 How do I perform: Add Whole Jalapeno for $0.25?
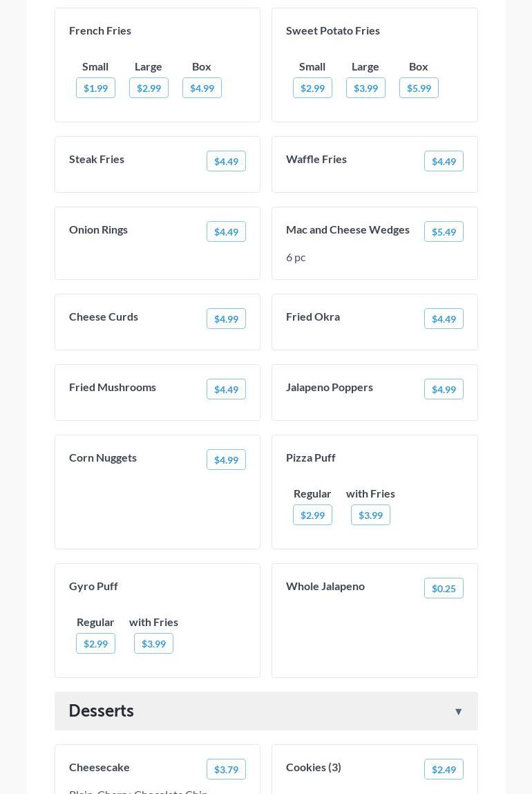(444, 588)
